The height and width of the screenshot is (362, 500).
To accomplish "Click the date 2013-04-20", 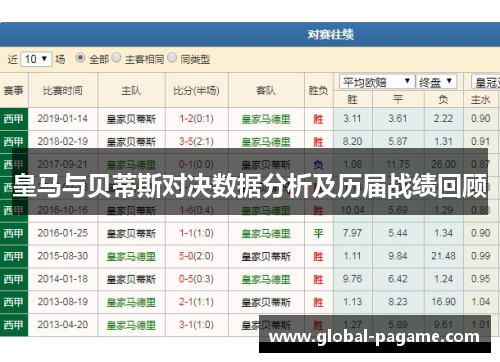I will point(63,325).
